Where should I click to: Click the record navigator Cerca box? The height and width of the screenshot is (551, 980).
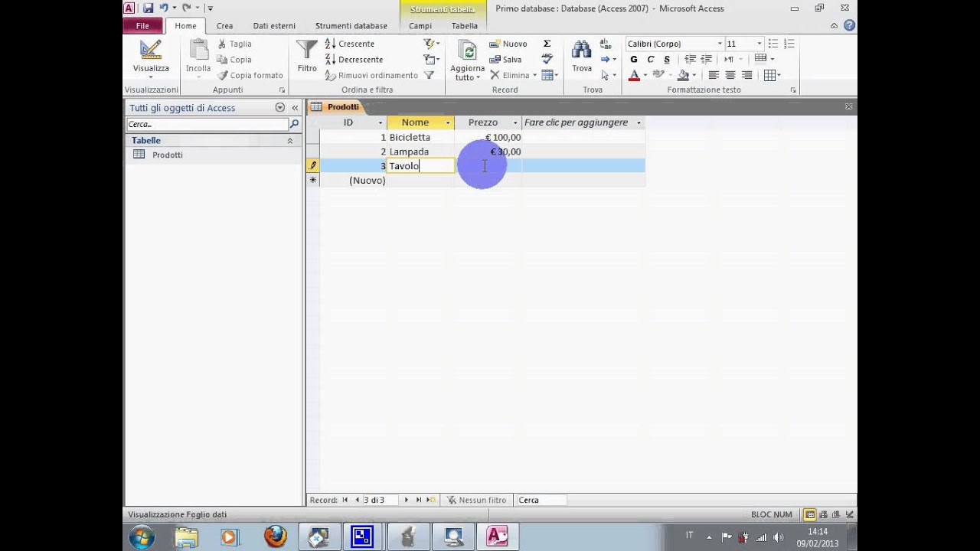click(x=541, y=500)
